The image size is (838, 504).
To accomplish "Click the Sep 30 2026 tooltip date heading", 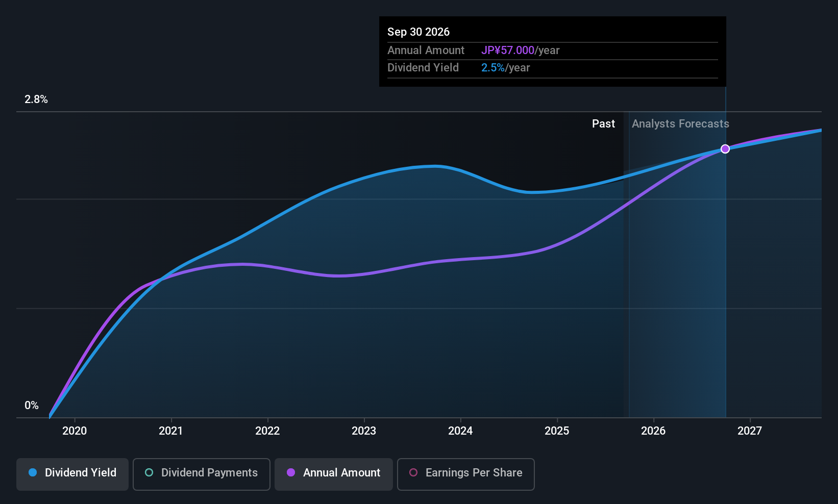I will coord(418,32).
